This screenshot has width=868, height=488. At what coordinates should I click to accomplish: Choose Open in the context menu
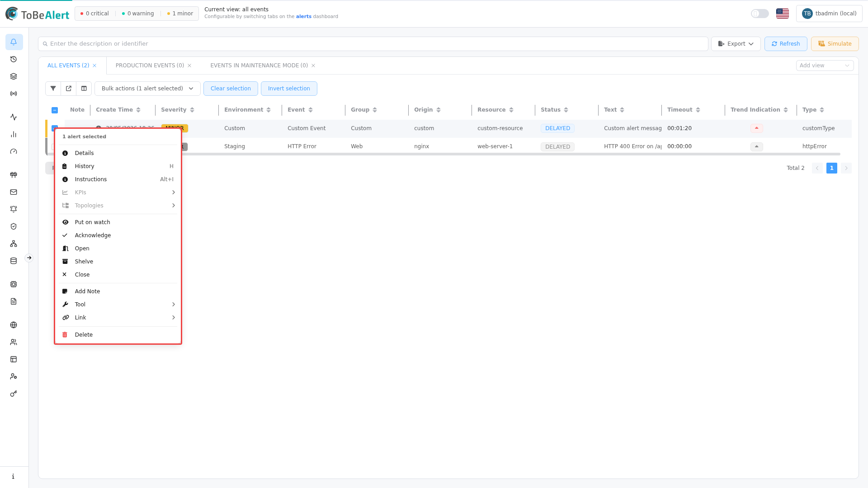tap(118, 249)
